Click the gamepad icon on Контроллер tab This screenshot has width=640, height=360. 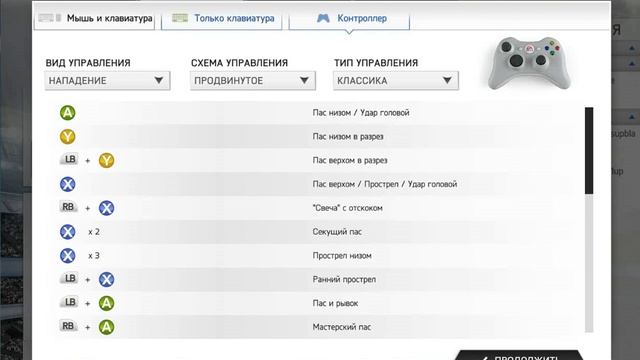(x=323, y=18)
